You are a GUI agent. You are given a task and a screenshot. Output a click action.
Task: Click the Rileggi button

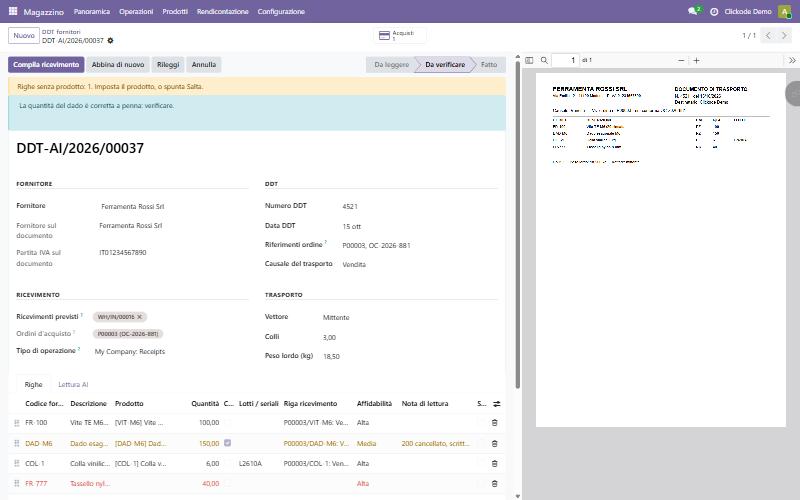click(x=168, y=65)
